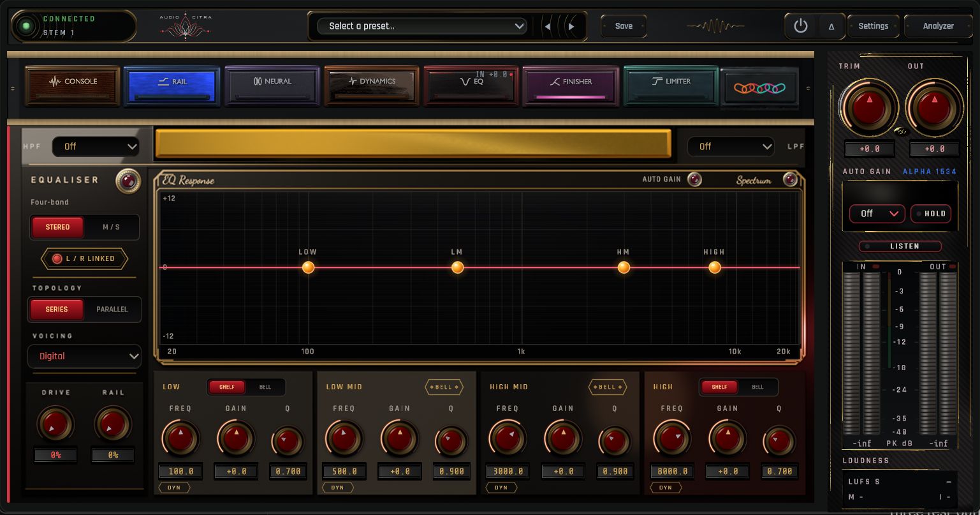
Task: Open the LPF dropdown
Action: click(x=731, y=146)
